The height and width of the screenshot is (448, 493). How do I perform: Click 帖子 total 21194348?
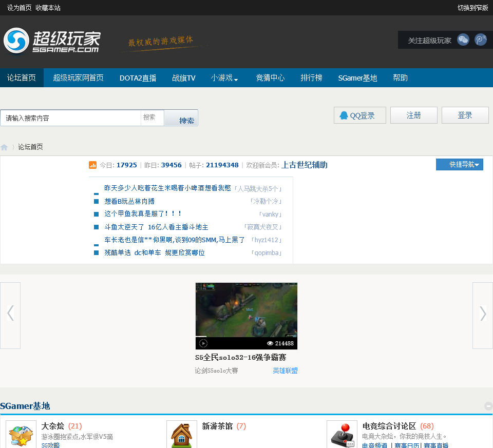tap(222, 165)
